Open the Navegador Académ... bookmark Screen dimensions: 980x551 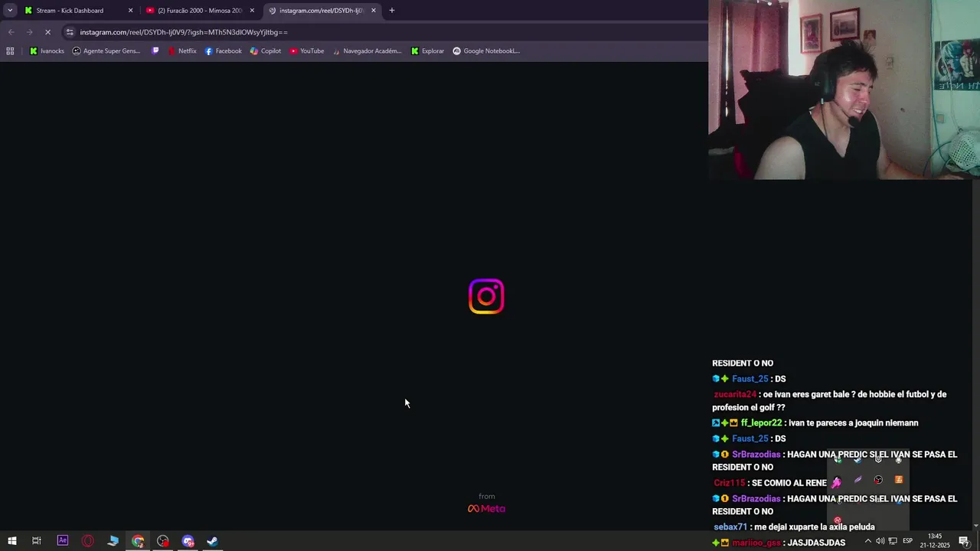(367, 51)
